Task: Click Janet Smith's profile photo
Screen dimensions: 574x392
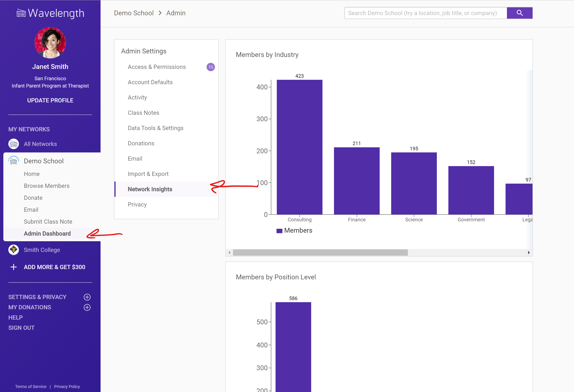Action: [x=50, y=43]
